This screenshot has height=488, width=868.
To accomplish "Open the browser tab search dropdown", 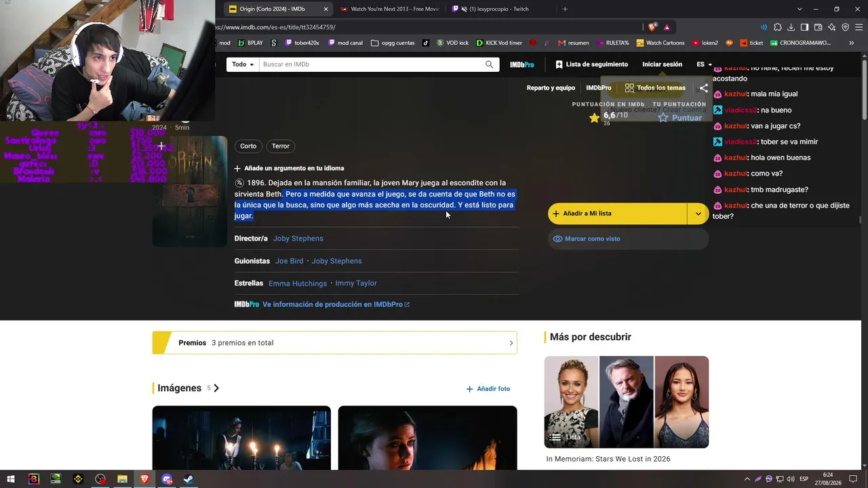I will pos(800,9).
